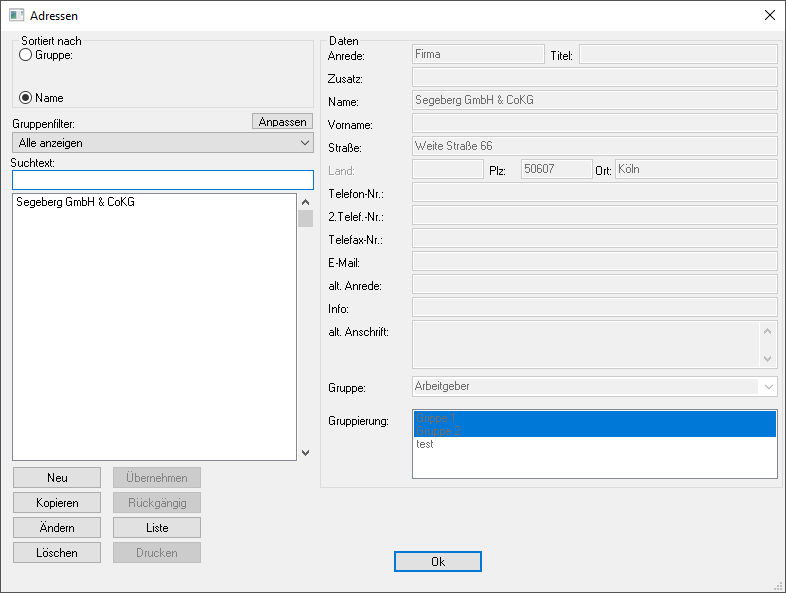
Task: Click the E-Mail input field
Action: click(595, 262)
